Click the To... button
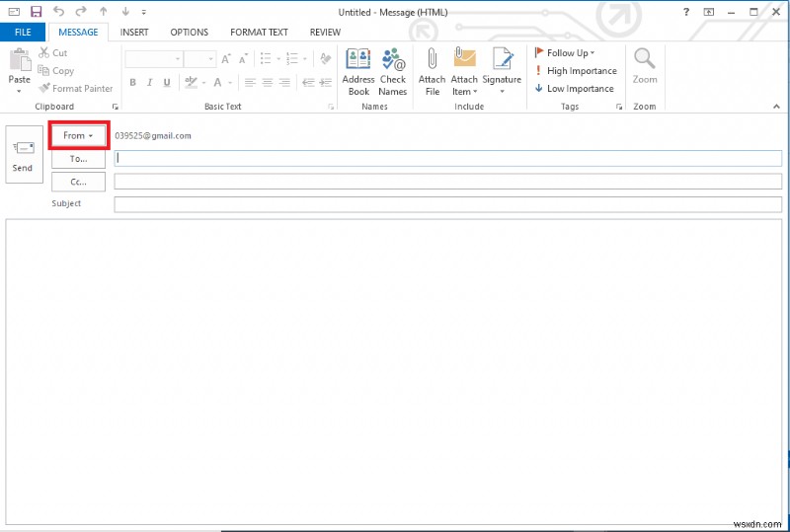Image resolution: width=790 pixels, height=532 pixels. (x=79, y=159)
